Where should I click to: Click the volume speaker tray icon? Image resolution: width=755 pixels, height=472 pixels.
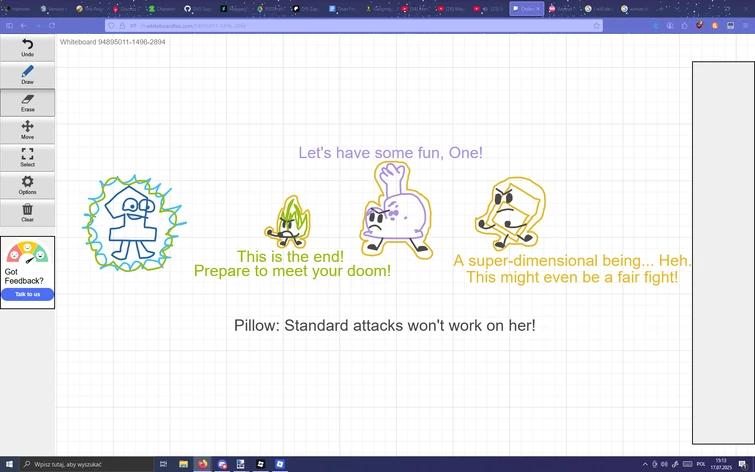coord(664,464)
